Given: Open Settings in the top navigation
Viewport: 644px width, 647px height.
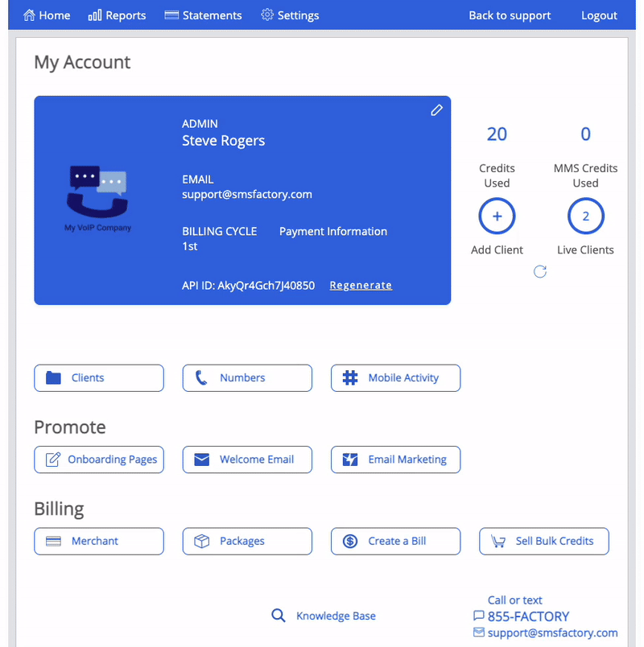Looking at the screenshot, I should tap(290, 15).
